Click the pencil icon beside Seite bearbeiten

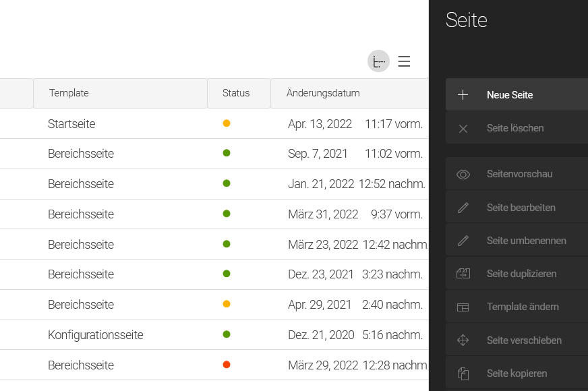(463, 208)
